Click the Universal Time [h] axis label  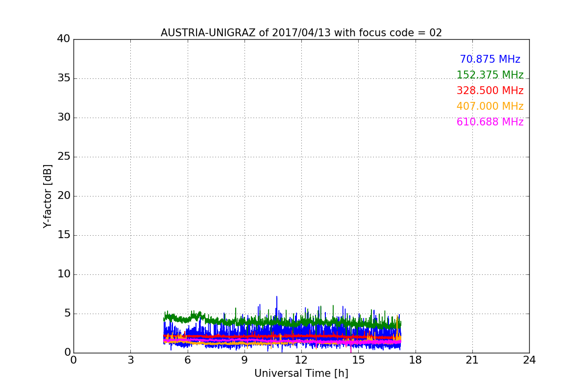[301, 373]
